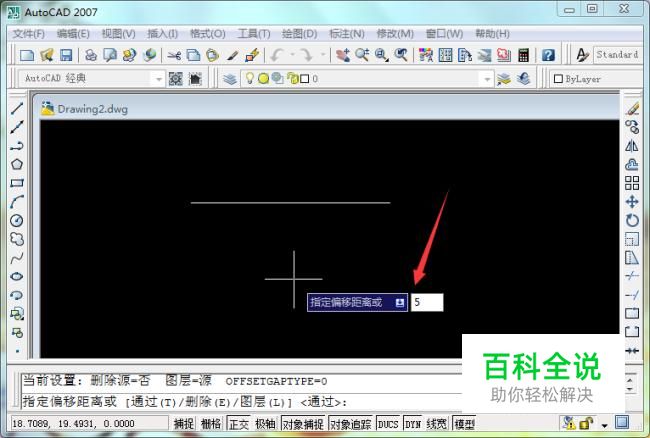Click the New drawing icon

(27, 55)
